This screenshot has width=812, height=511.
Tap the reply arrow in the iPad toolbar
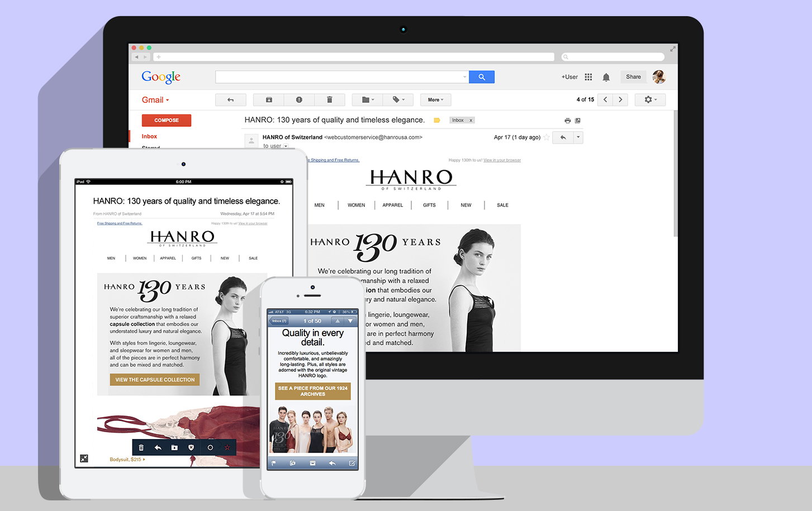(158, 447)
